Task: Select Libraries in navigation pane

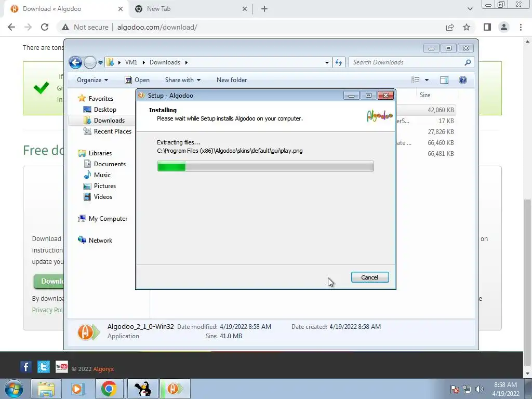Action: pos(95,153)
